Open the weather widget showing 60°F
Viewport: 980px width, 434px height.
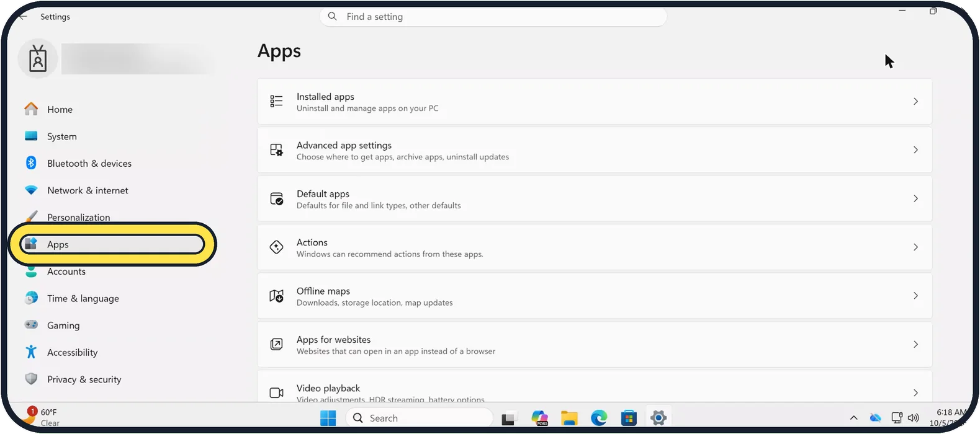[x=43, y=417]
